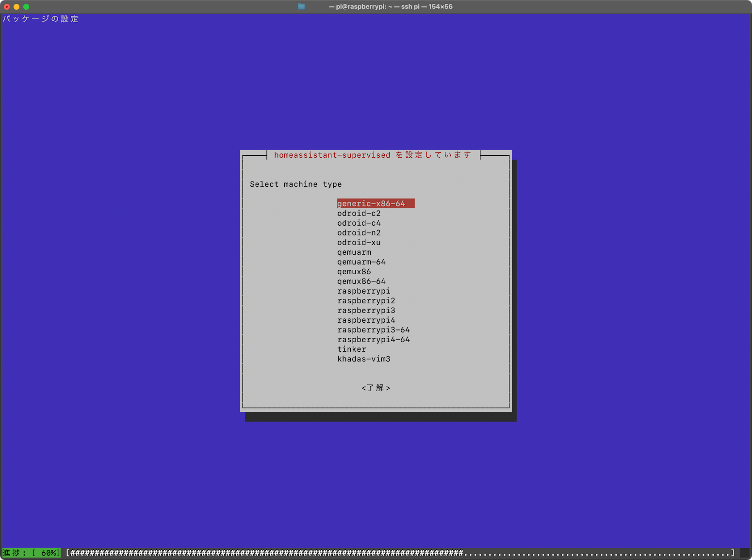Choose qemuarm entry
752x560 pixels.
354,252
